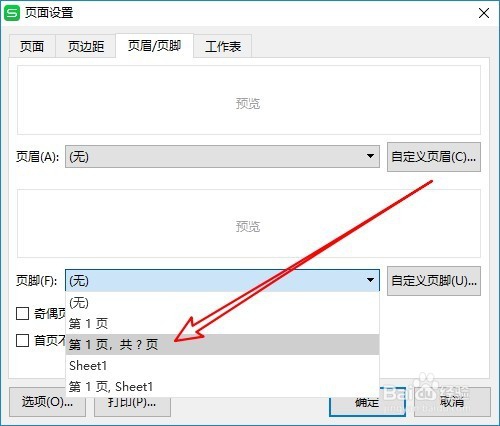Select 第 1 页, 共 ? 页 option
This screenshot has height=426, width=500.
[x=222, y=344]
